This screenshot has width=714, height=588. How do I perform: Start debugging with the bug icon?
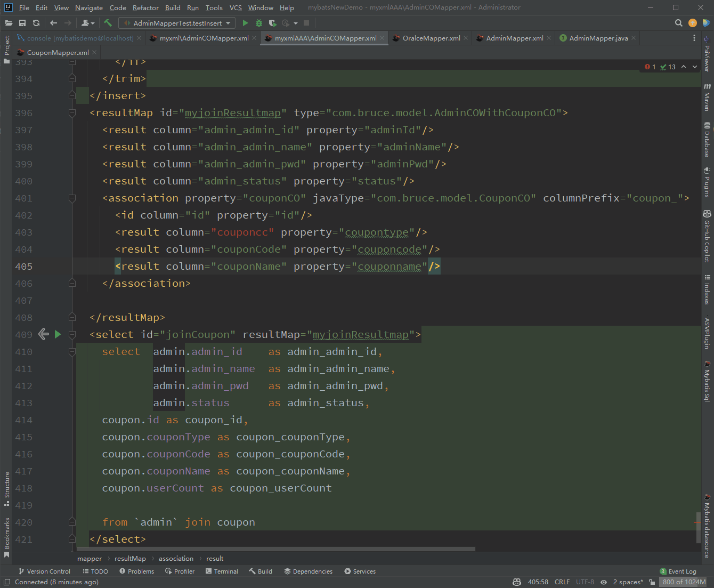coord(259,23)
